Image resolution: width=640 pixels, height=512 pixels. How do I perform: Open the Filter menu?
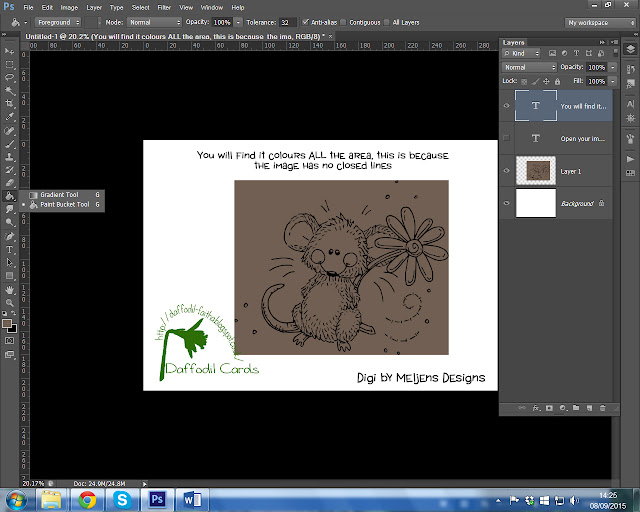164,7
